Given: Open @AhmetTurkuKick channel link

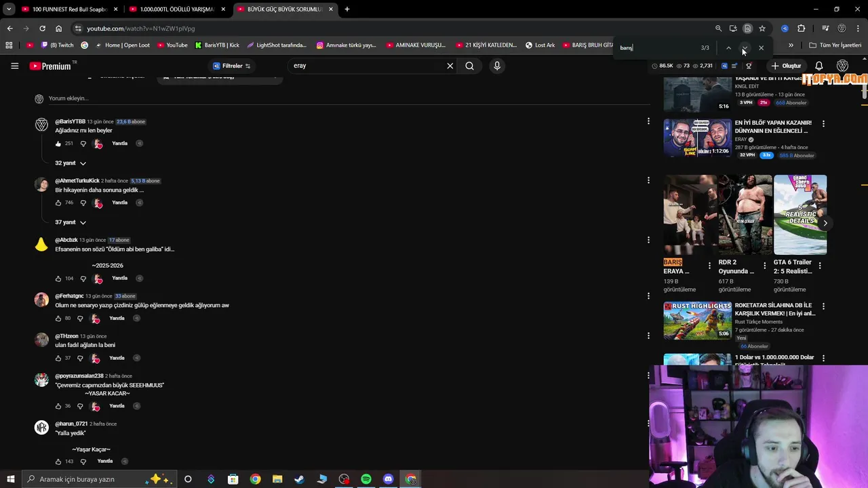Looking at the screenshot, I should 77,181.
